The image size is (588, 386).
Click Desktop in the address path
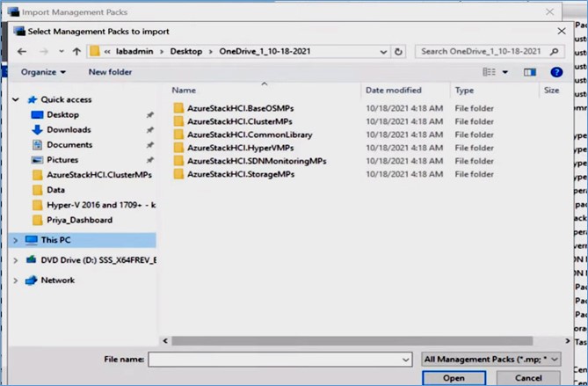point(186,51)
